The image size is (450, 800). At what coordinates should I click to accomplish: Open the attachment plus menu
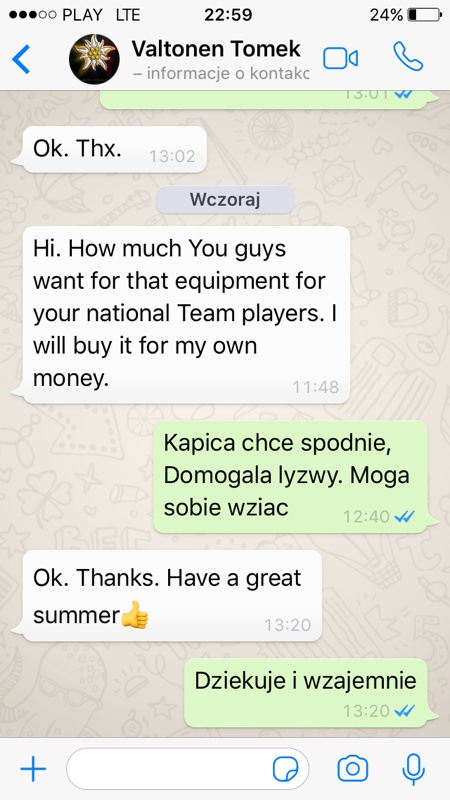[33, 768]
